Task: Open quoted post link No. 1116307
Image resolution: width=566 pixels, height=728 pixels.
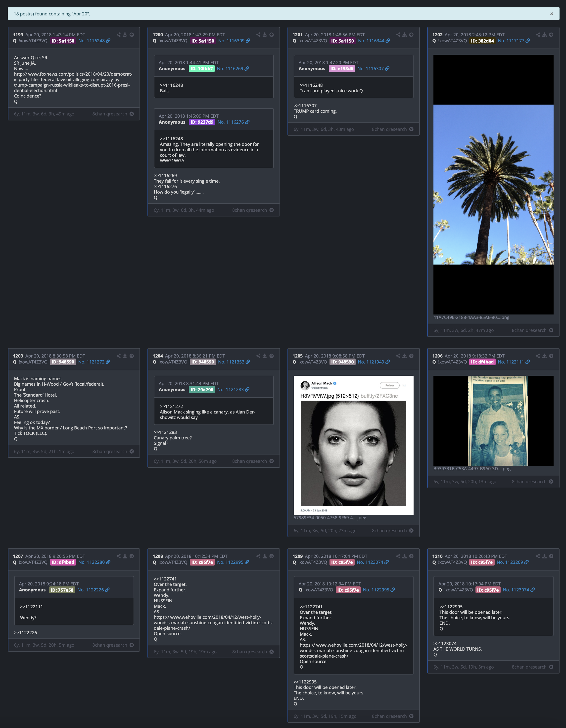Action: [374, 69]
